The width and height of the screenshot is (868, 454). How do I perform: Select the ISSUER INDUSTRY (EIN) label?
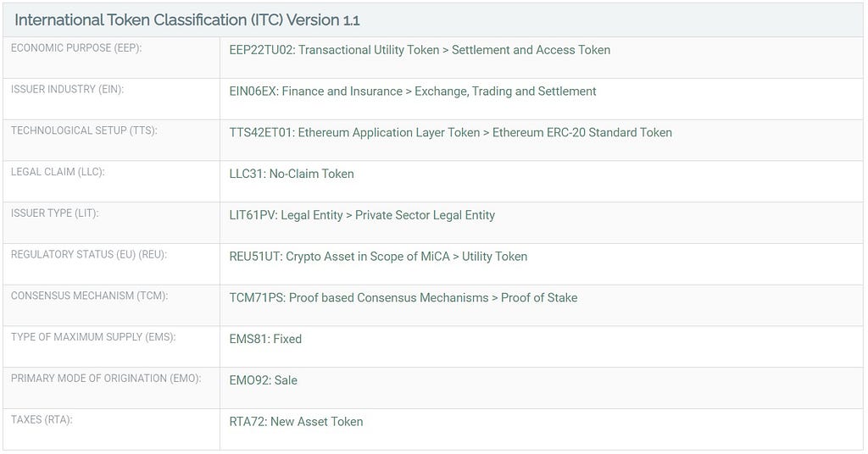[68, 89]
